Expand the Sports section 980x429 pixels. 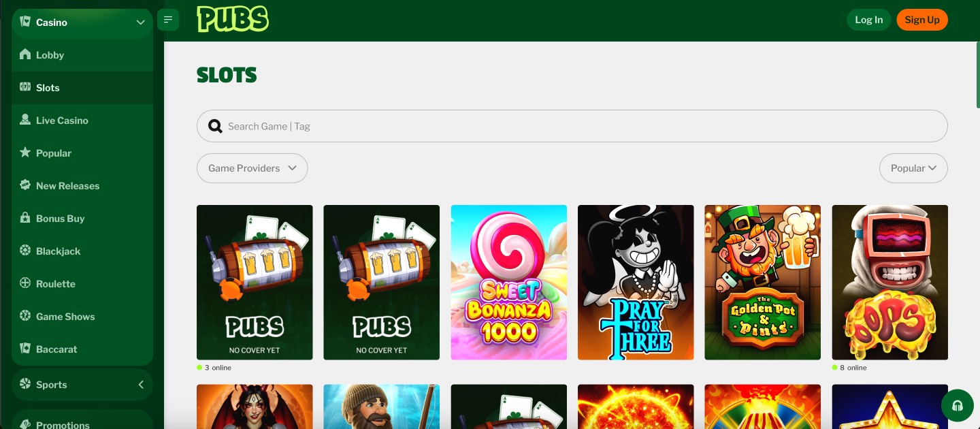pyautogui.click(x=140, y=385)
